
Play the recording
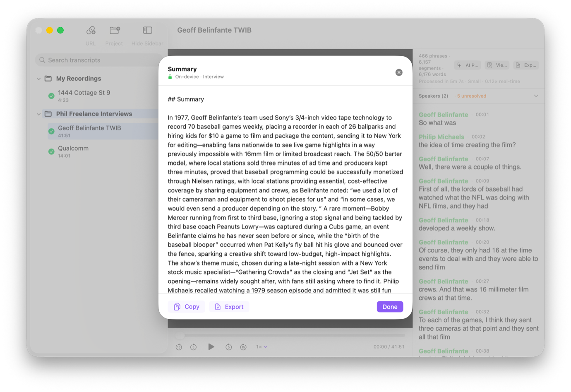[x=211, y=347]
